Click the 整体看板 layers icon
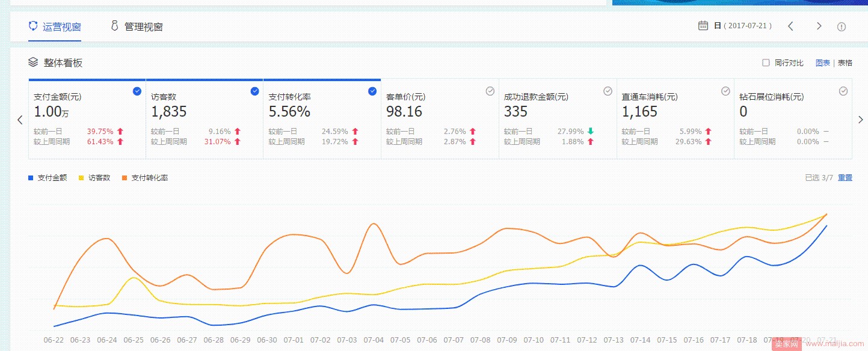 [34, 62]
